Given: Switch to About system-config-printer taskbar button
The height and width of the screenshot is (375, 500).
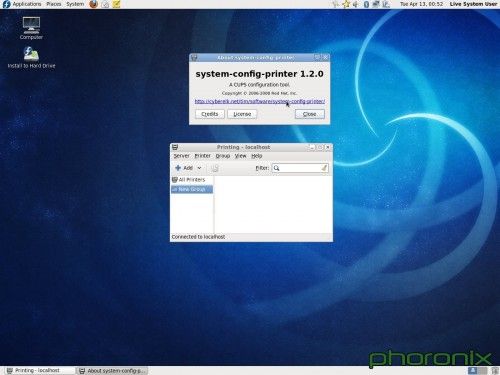Looking at the screenshot, I should click(112, 370).
